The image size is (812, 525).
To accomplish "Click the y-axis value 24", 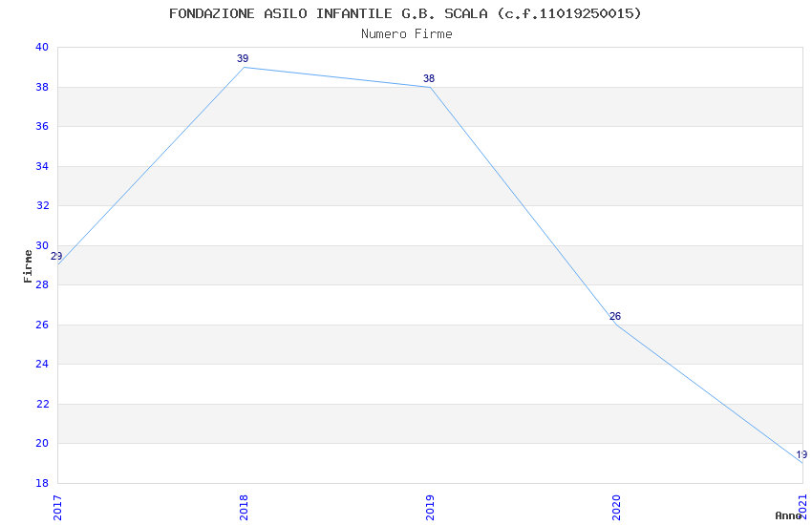I will pos(42,364).
